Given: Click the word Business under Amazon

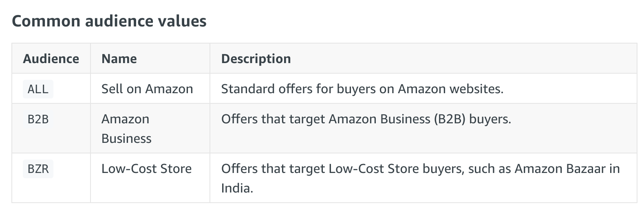Looking at the screenshot, I should pyautogui.click(x=126, y=138).
